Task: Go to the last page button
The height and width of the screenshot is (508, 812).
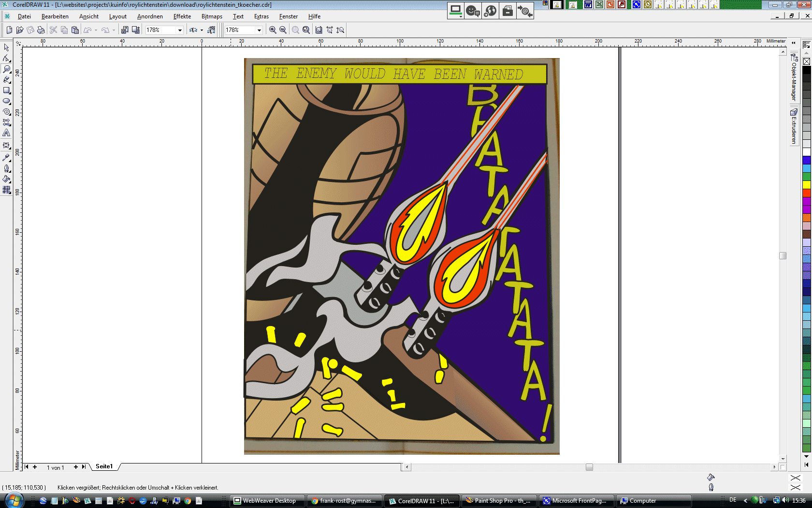Action: [84, 467]
